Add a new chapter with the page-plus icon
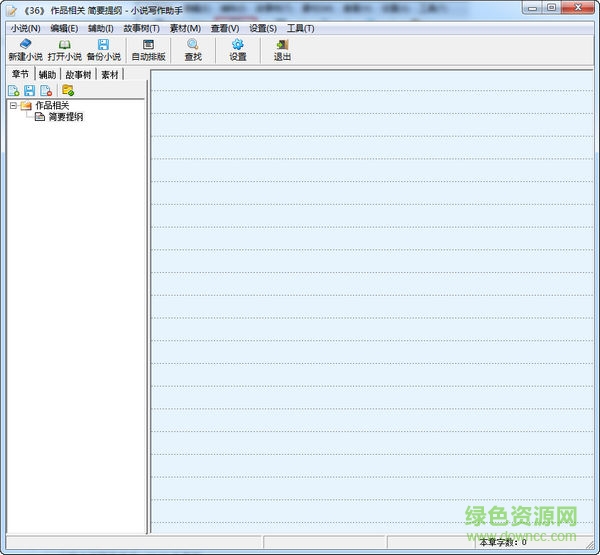 coord(14,91)
